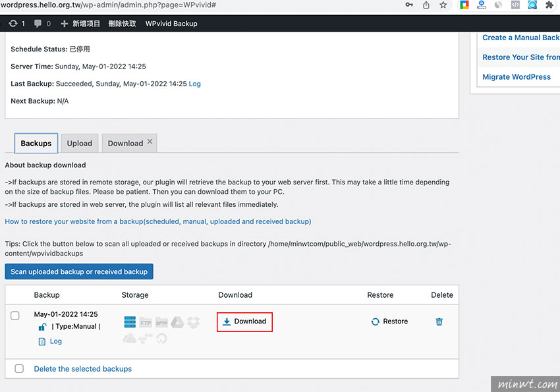Tick the May-01-2022 14:25 backup checkbox

pos(15,316)
